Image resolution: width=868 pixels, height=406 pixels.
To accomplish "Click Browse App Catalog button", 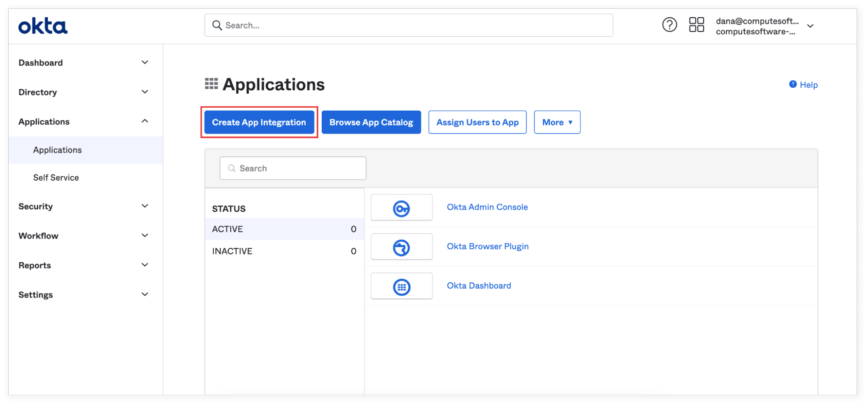I will (371, 122).
